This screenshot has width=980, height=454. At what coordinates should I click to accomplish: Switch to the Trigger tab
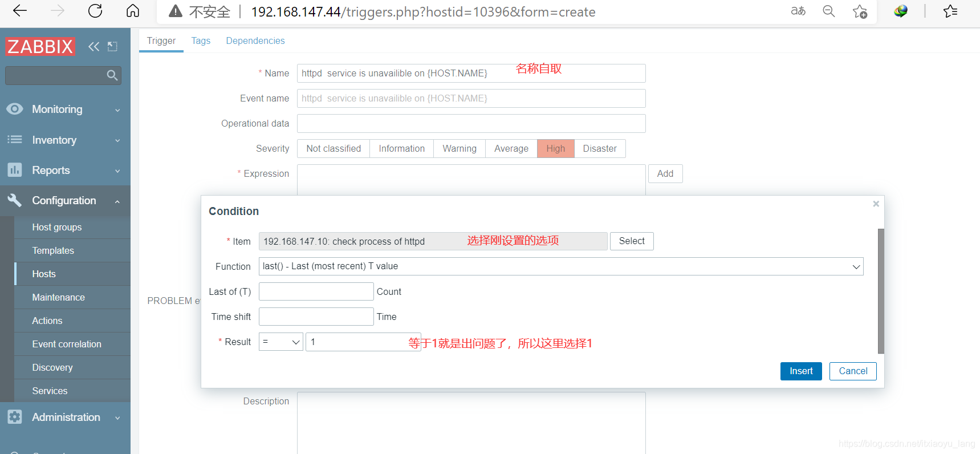[x=161, y=40]
